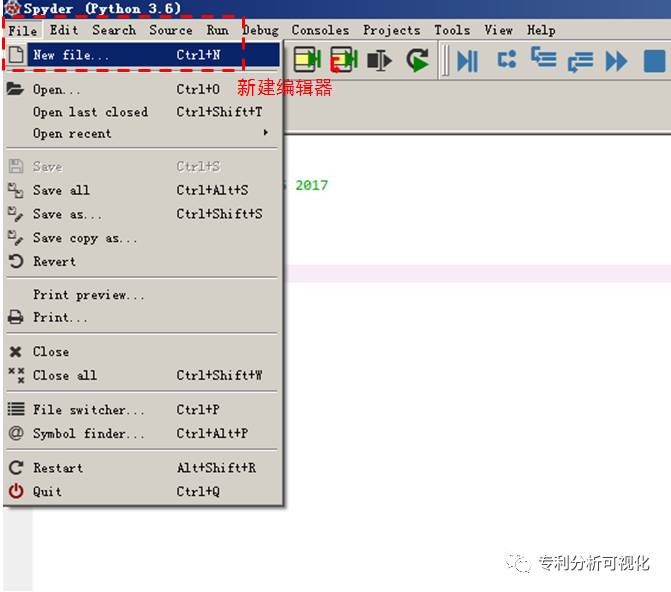Click the Save copy as icon
671x592 pixels.
(16, 238)
